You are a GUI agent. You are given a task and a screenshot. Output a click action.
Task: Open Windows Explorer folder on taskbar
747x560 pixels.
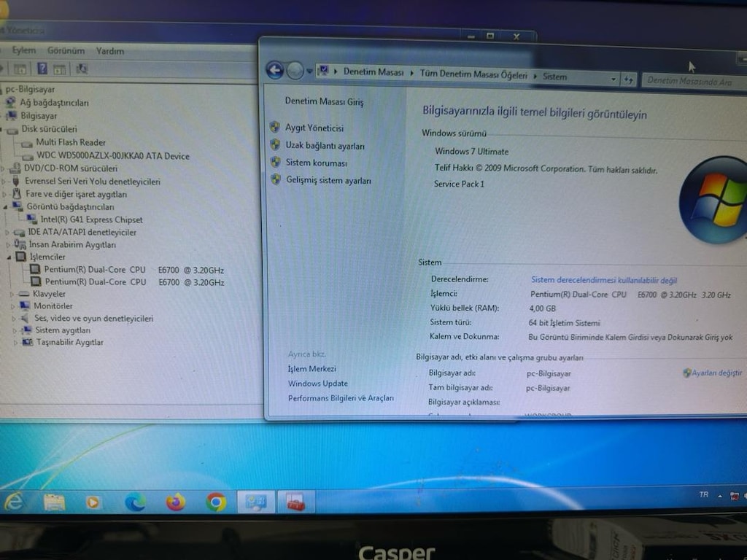click(54, 502)
